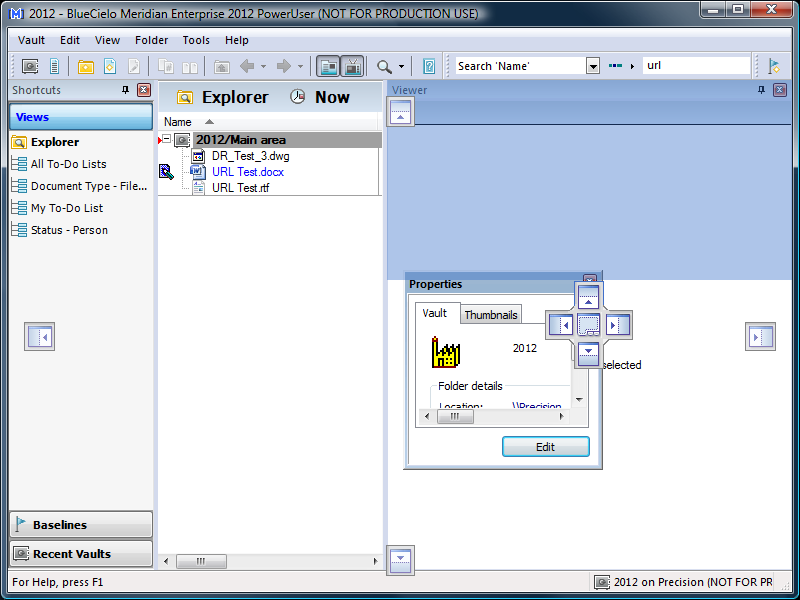800x600 pixels.
Task: Click the url search input field
Action: (x=696, y=65)
